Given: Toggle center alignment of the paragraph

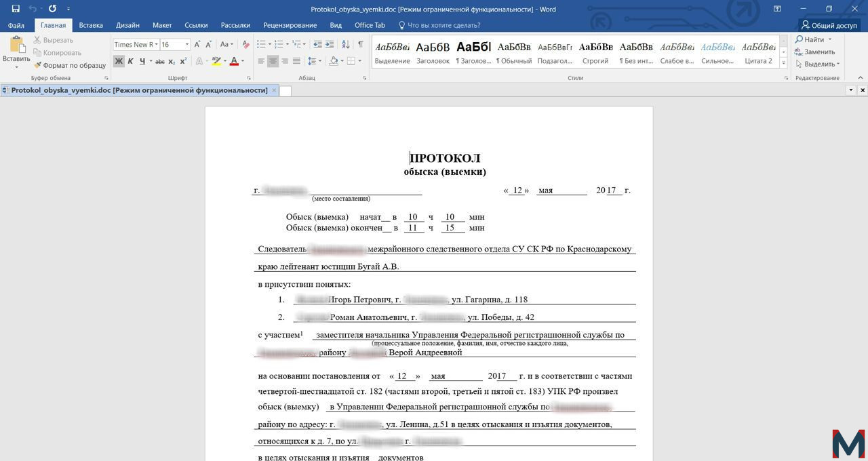Looking at the screenshot, I should click(x=273, y=61).
